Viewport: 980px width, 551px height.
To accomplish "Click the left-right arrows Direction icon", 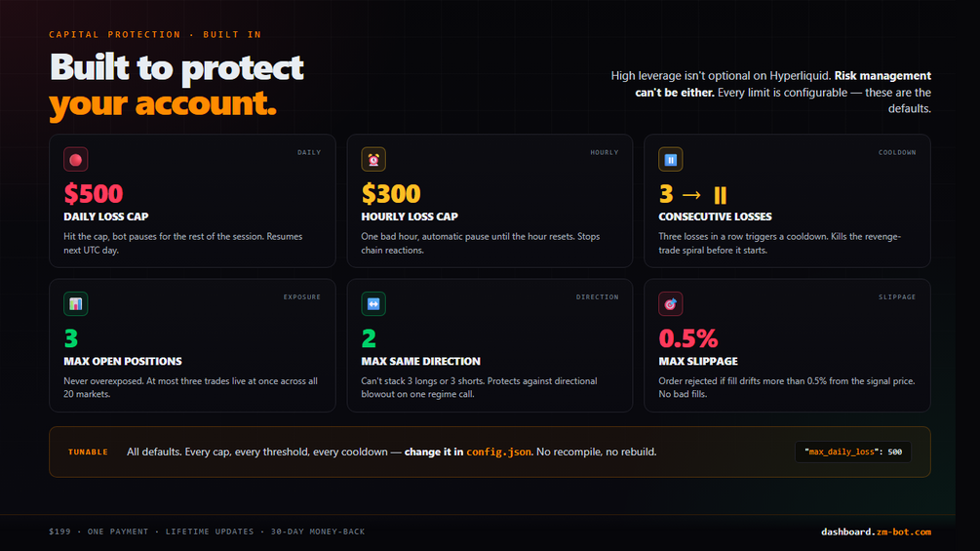I will coord(373,304).
